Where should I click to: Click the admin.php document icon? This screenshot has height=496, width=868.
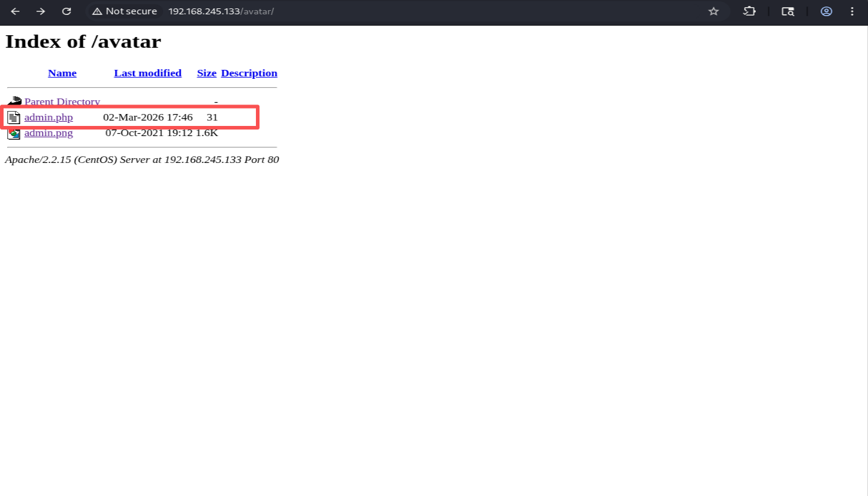tap(14, 118)
